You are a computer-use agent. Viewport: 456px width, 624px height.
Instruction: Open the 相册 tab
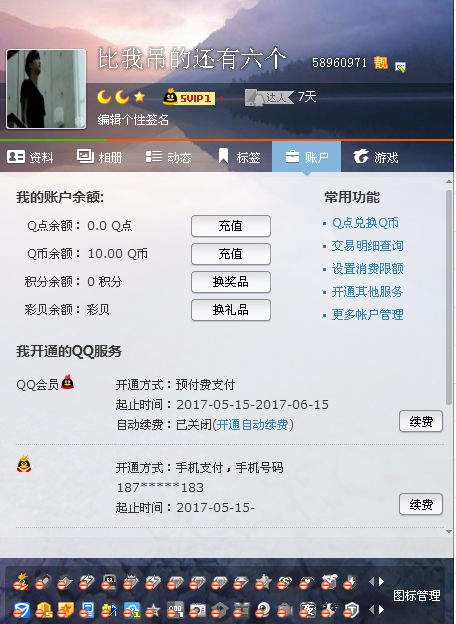tap(99, 157)
